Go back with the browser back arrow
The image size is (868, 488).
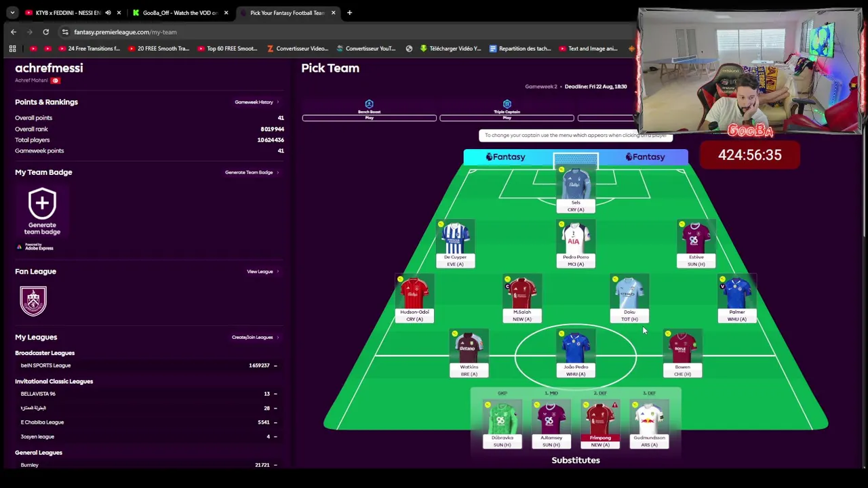14,32
